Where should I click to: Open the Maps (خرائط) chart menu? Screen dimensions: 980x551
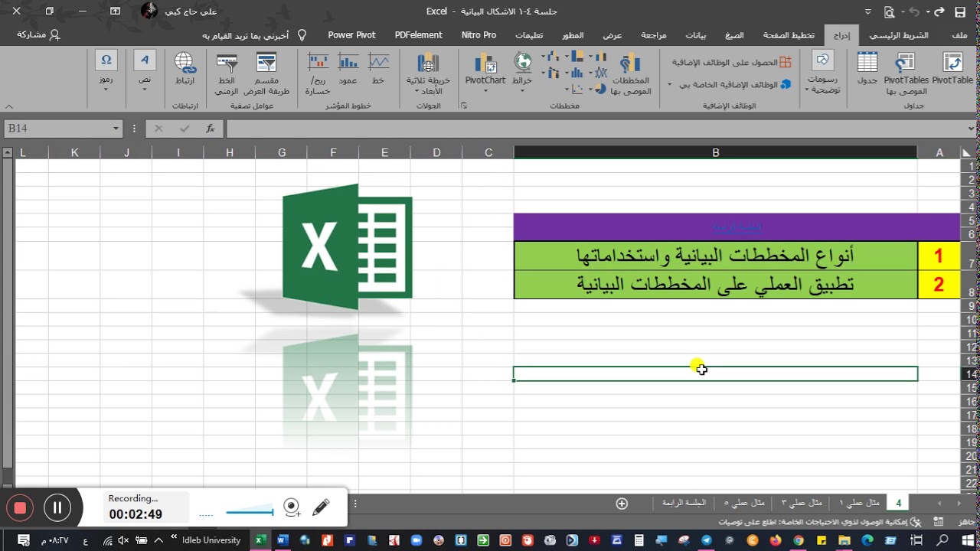pyautogui.click(x=522, y=71)
